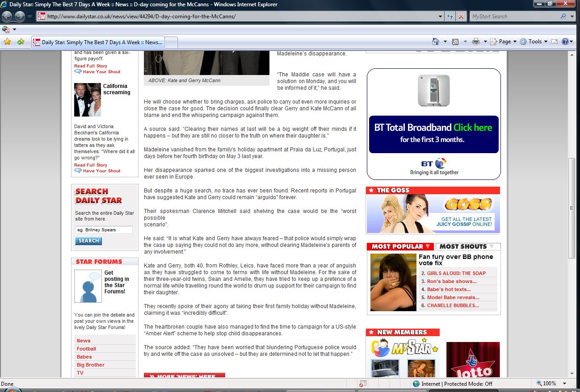Expand the address bar history dropdown
Image resolution: width=580 pixels, height=392 pixels.
(x=441, y=17)
